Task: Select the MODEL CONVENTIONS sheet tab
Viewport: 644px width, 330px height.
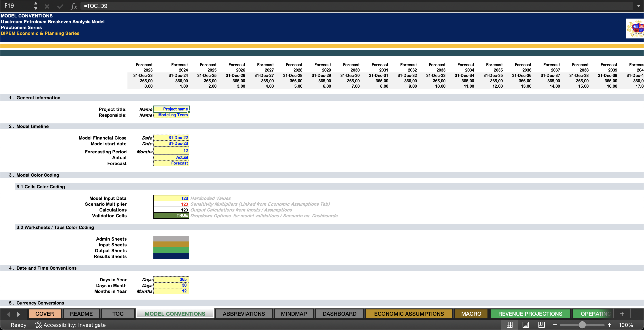Action: tap(175, 314)
